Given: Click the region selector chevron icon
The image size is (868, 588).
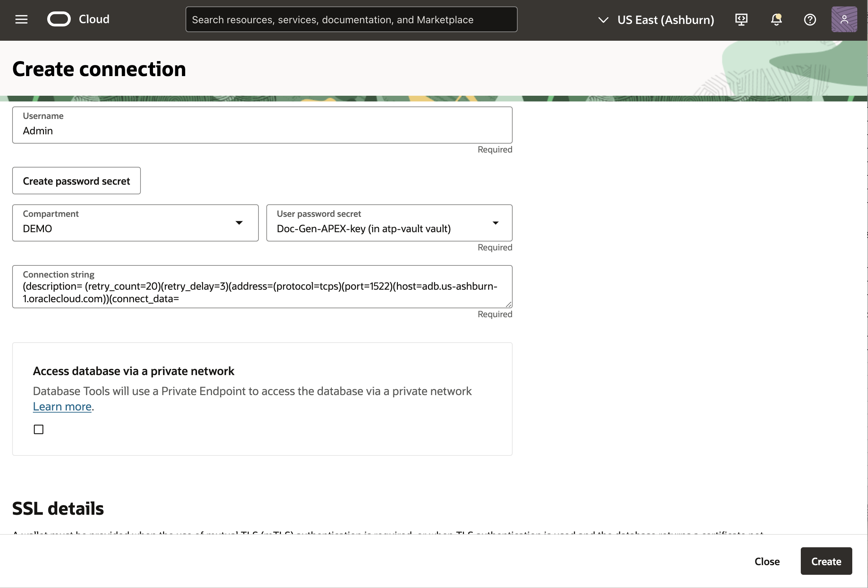Looking at the screenshot, I should pos(603,20).
